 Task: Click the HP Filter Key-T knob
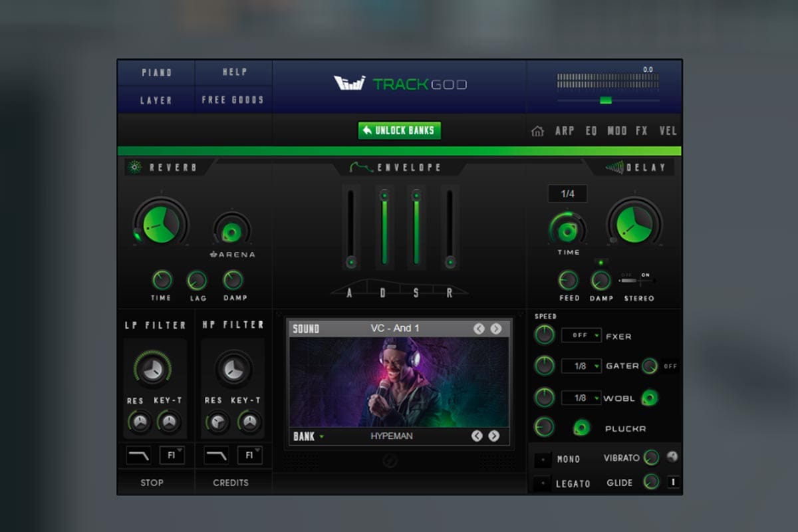(249, 421)
